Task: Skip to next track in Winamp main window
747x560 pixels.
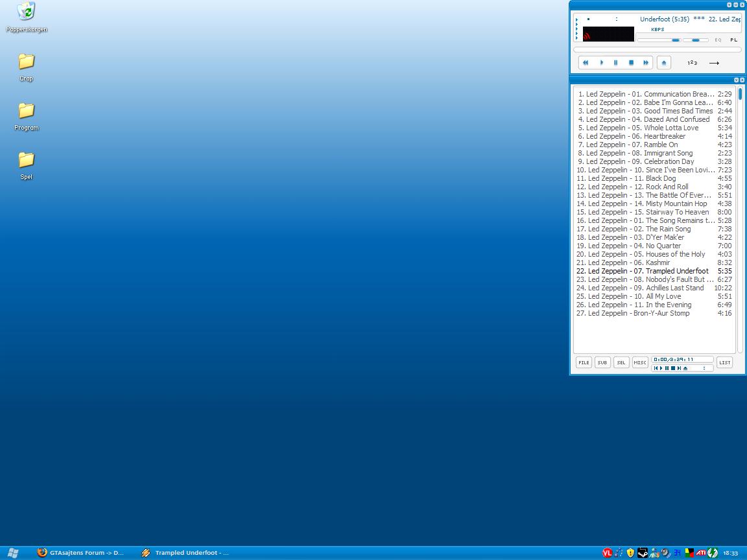Action: pyautogui.click(x=646, y=62)
